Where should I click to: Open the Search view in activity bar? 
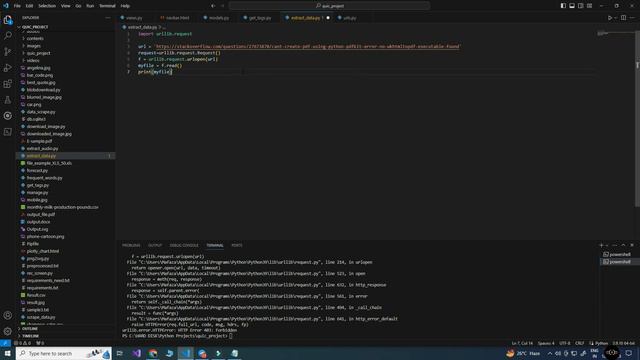[x=8, y=36]
